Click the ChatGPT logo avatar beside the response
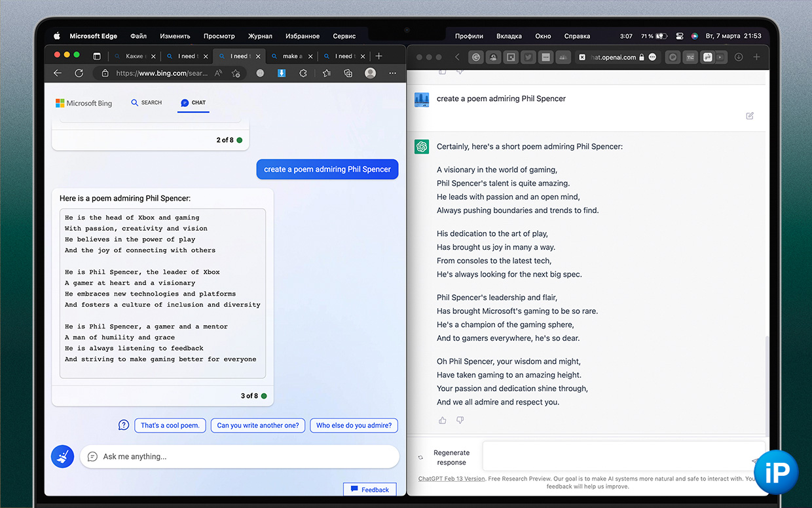812x508 pixels. pyautogui.click(x=422, y=146)
